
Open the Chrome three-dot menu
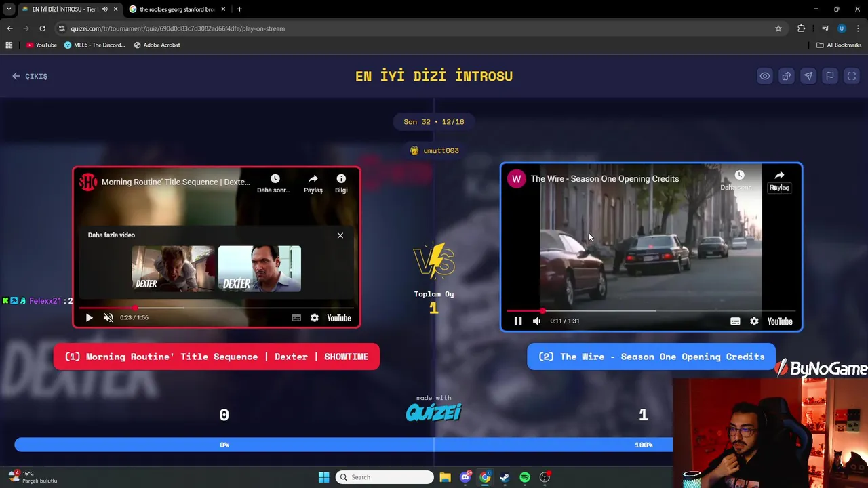click(x=857, y=28)
